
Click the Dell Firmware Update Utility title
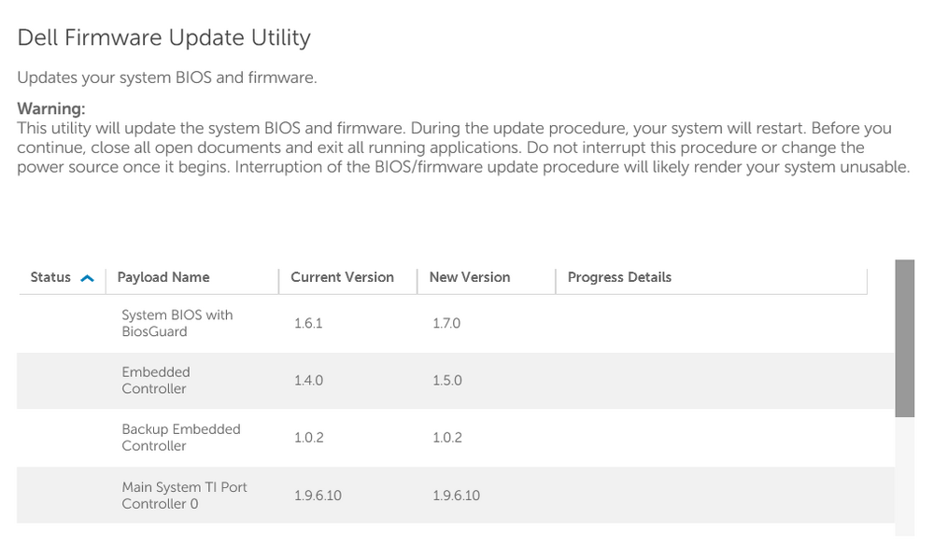point(163,38)
